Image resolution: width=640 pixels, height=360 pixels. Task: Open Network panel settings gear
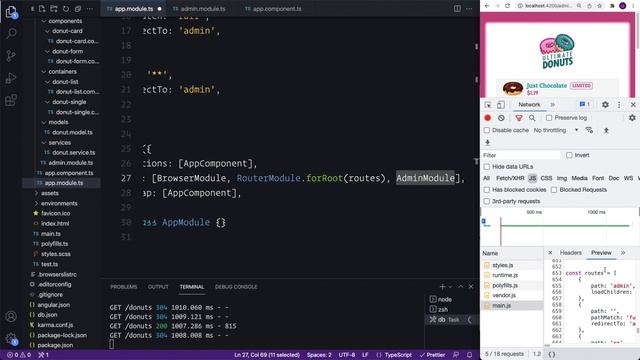[x=632, y=118]
